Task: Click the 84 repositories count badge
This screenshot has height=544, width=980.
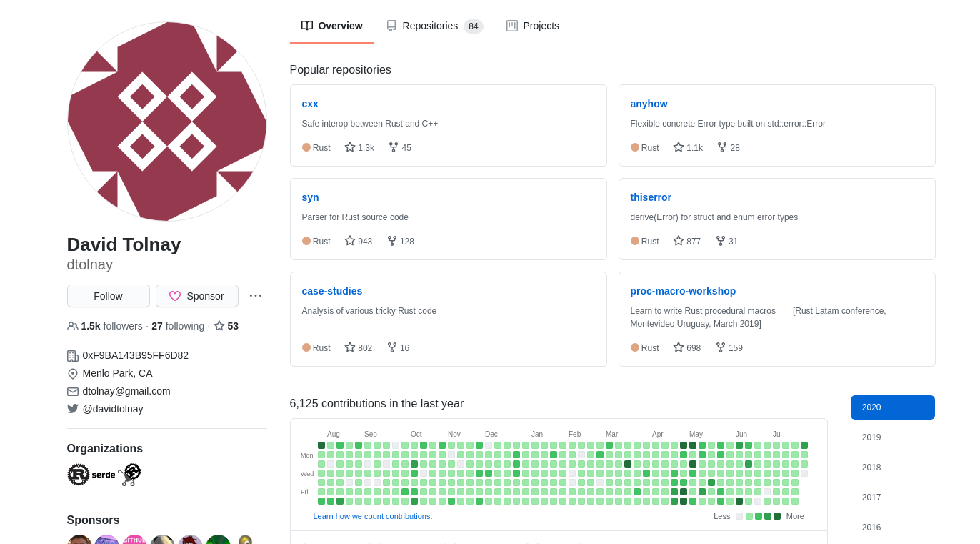Action: pos(474,26)
